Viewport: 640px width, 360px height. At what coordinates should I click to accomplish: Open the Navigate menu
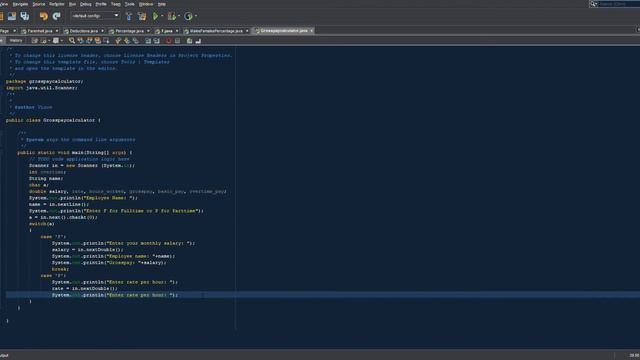pyautogui.click(x=20, y=4)
